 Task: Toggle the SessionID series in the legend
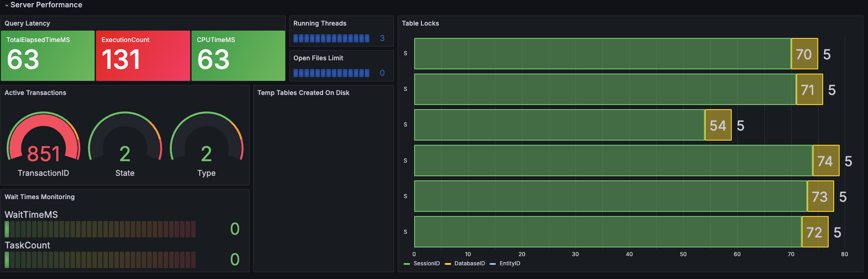point(426,263)
